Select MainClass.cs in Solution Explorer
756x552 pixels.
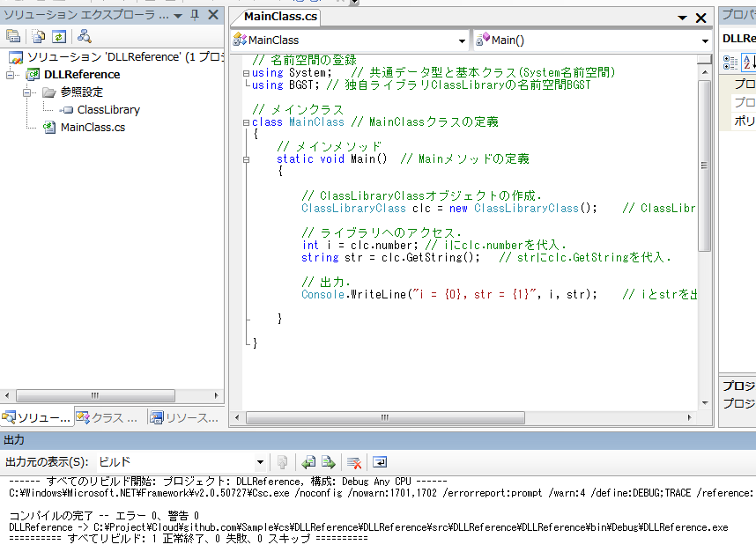coord(93,128)
